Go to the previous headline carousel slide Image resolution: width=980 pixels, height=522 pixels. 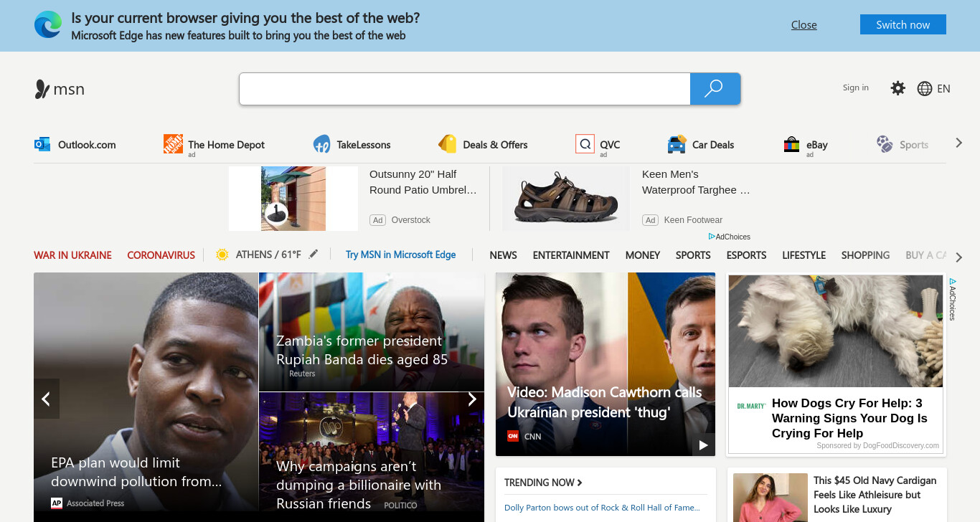[x=46, y=399]
